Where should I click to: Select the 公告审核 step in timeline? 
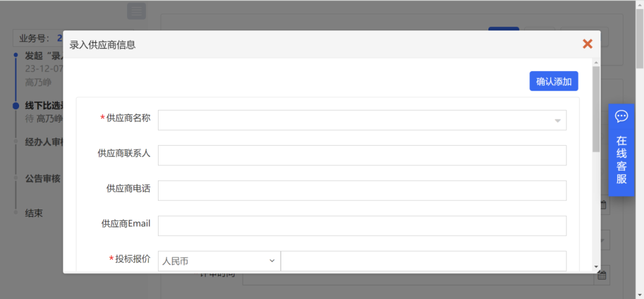[42, 178]
